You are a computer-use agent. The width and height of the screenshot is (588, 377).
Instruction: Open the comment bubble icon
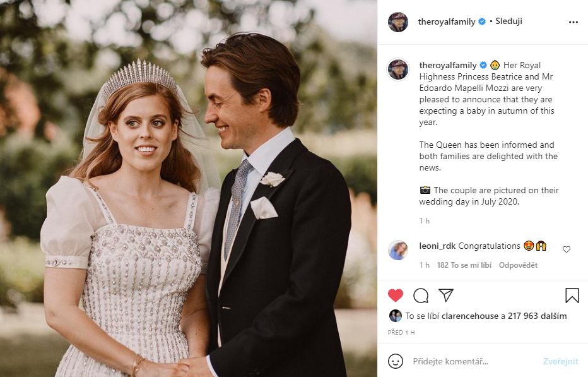coord(421,295)
